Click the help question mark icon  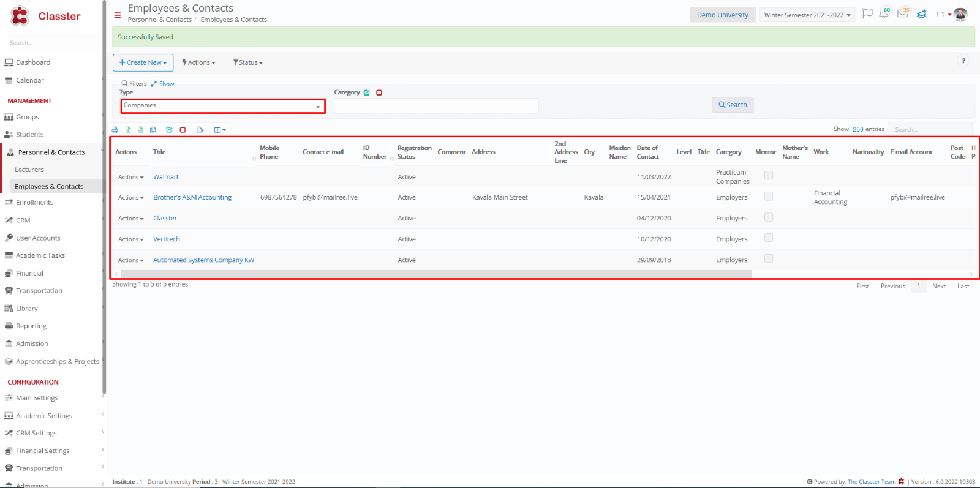[x=963, y=61]
